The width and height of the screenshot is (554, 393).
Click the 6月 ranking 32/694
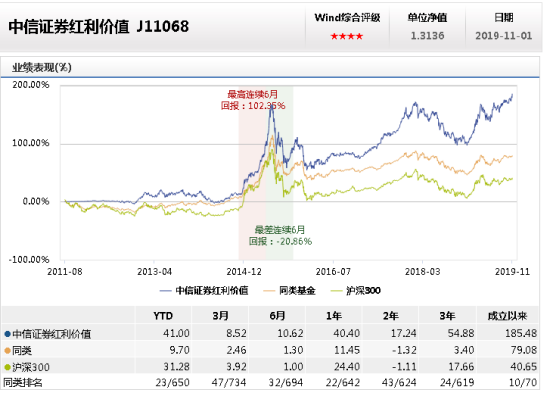286,382
